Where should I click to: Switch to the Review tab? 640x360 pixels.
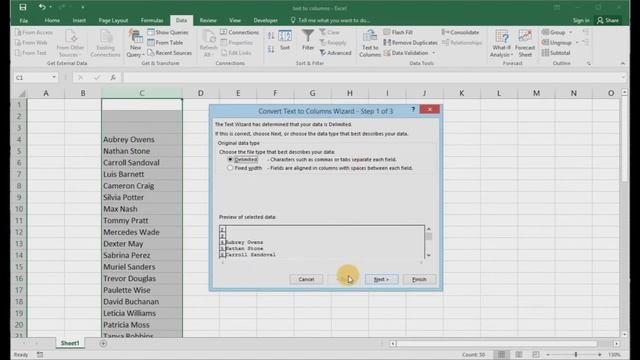pos(208,20)
